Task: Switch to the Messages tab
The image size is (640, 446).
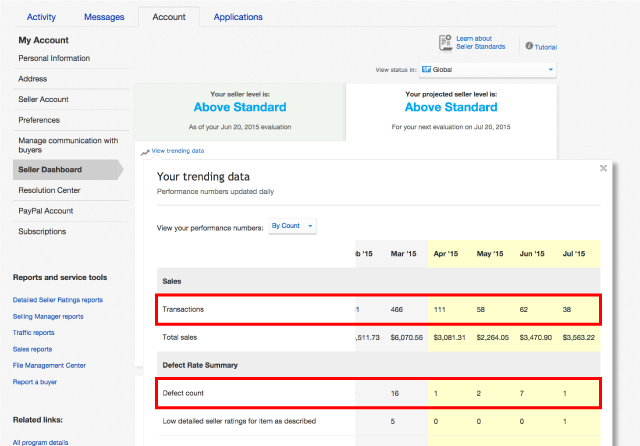Action: point(104,17)
